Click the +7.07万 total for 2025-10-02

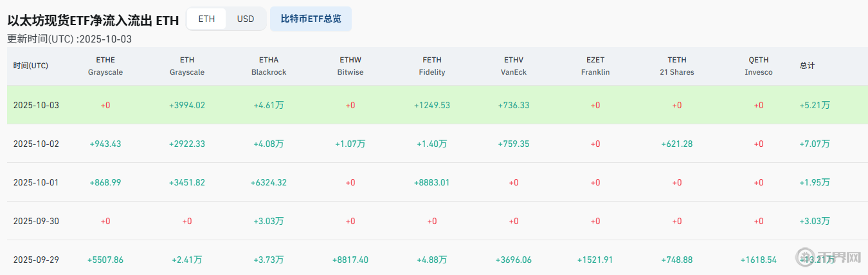[x=815, y=144]
